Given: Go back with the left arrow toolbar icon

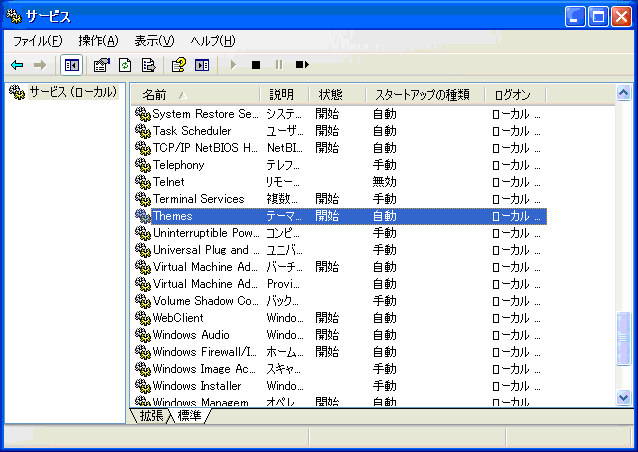Looking at the screenshot, I should 17,65.
